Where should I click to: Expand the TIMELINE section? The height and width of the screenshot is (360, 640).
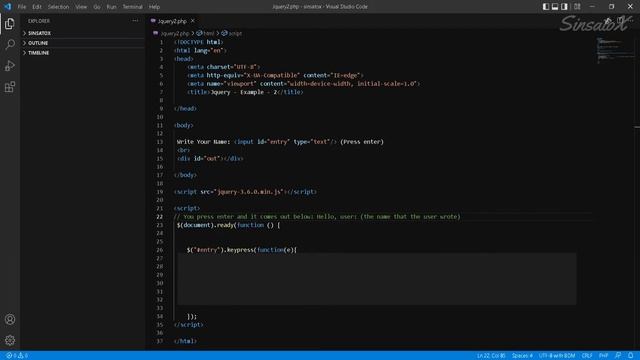83,53
